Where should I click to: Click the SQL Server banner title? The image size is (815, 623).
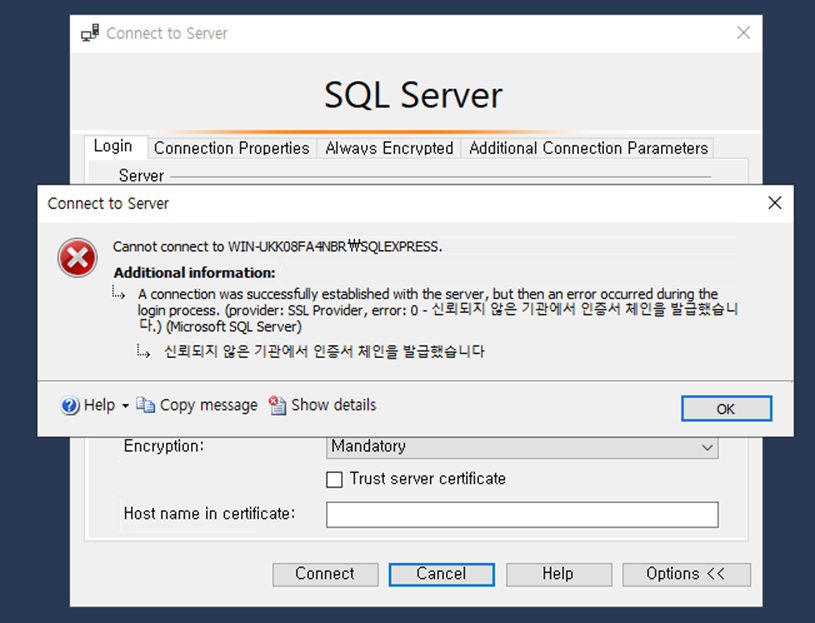(413, 95)
